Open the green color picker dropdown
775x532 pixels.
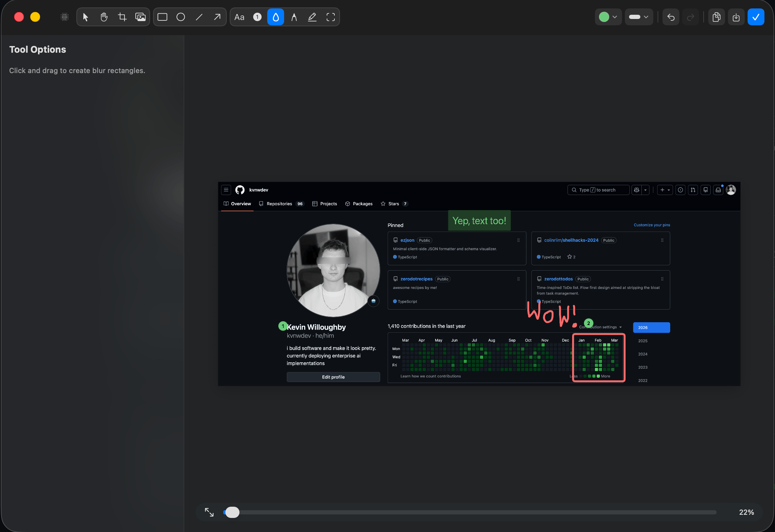point(608,17)
